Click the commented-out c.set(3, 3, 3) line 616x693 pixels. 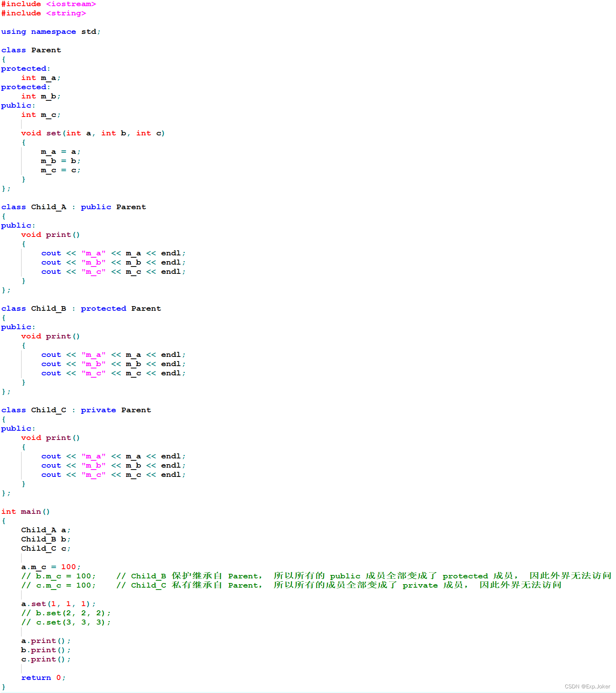66,622
